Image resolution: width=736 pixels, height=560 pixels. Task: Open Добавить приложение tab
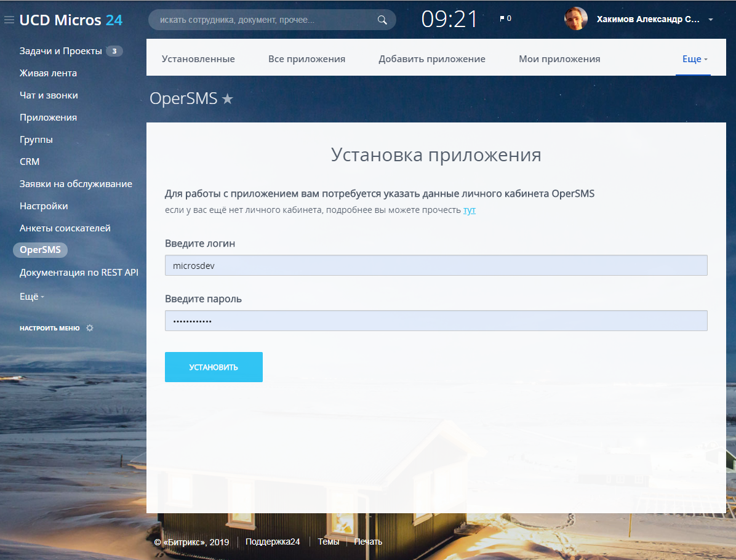tap(432, 59)
